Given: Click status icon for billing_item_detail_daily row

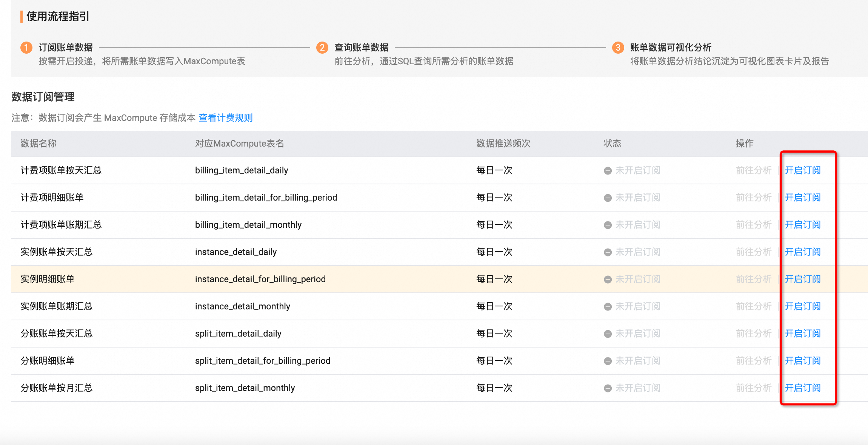Looking at the screenshot, I should pyautogui.click(x=608, y=171).
